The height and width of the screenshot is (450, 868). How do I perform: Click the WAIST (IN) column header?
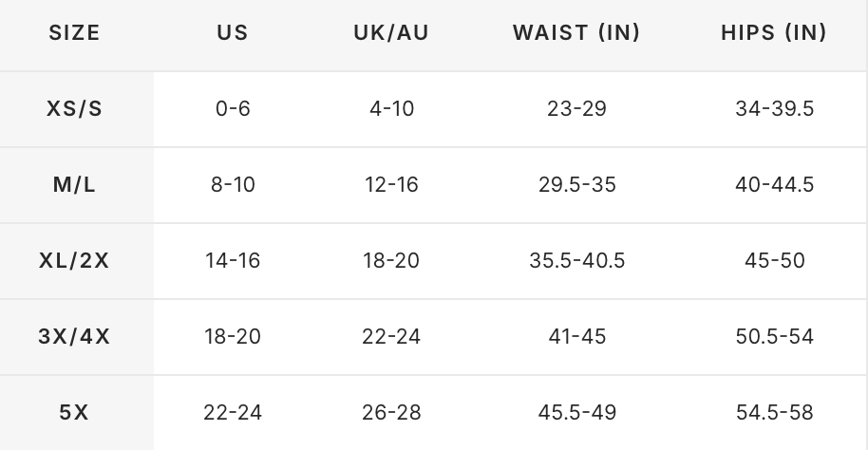[x=576, y=32]
